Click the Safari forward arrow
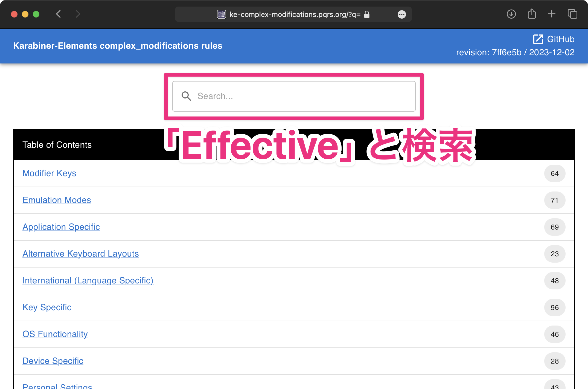The image size is (588, 389). tap(78, 14)
